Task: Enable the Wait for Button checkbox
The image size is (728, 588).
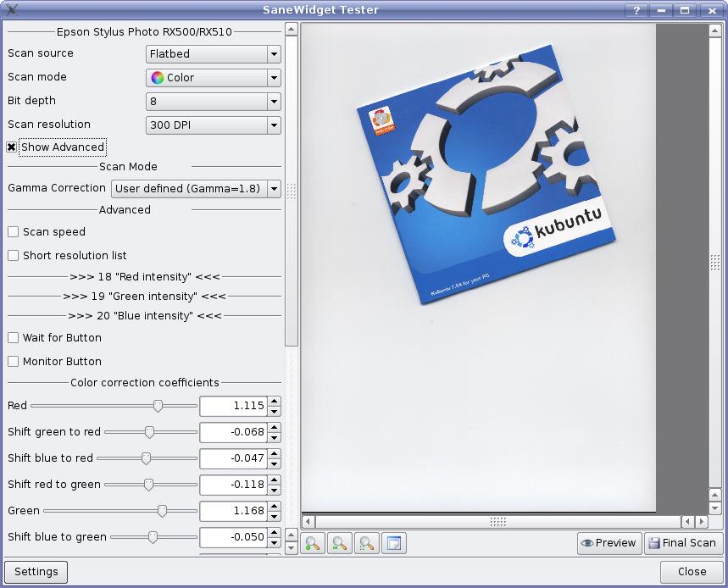Action: (13, 337)
